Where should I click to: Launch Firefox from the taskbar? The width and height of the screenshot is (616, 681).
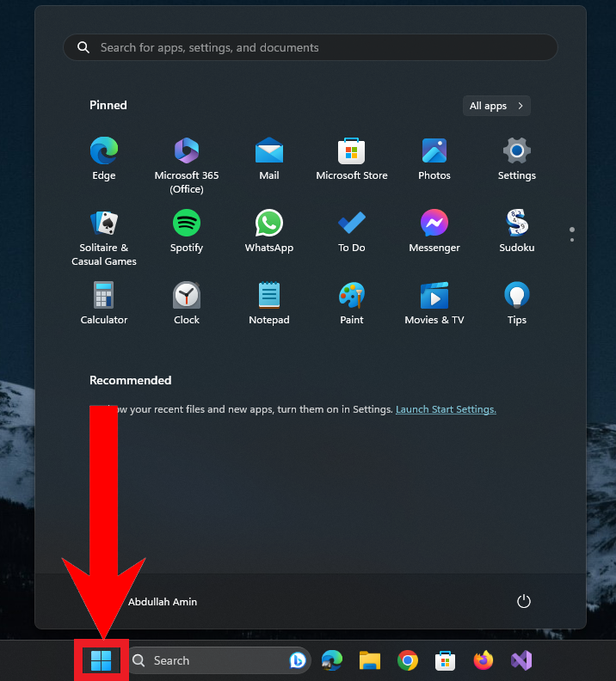483,660
